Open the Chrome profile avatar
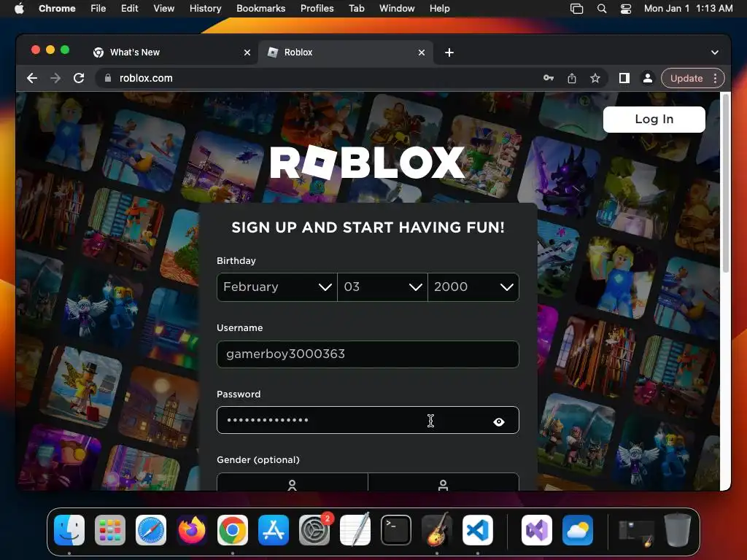This screenshot has height=560, width=747. pyautogui.click(x=648, y=78)
